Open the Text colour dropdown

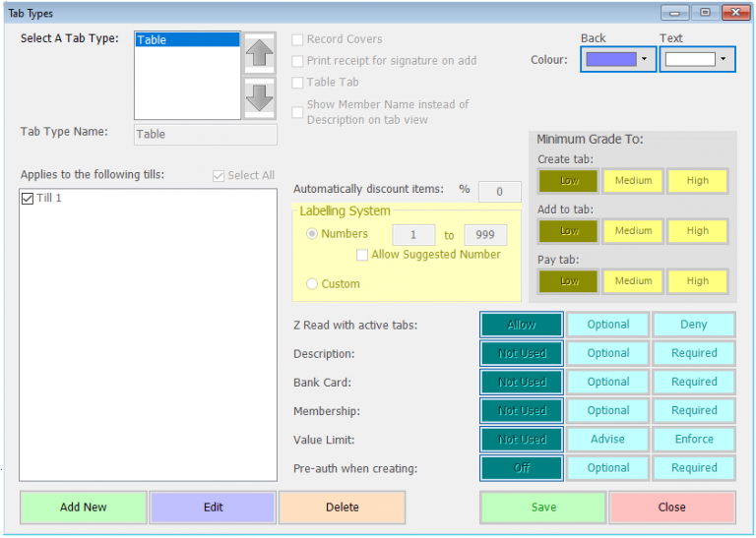[x=724, y=59]
